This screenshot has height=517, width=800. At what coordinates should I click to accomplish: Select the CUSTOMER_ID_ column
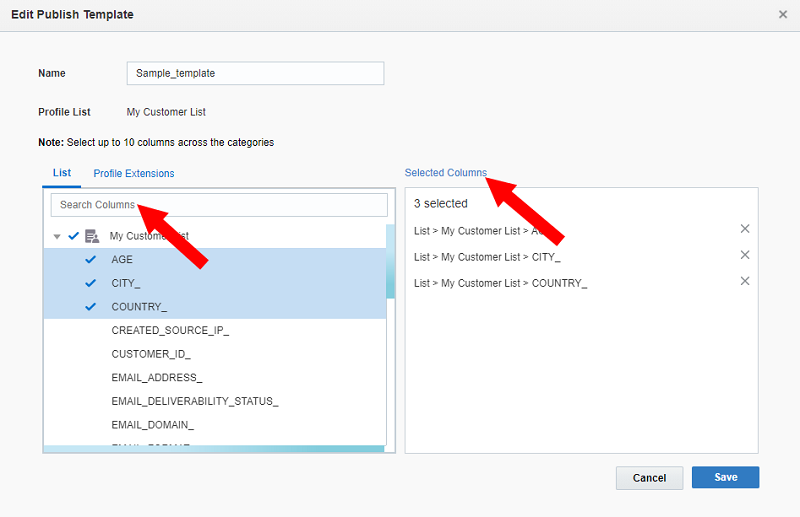tap(151, 353)
